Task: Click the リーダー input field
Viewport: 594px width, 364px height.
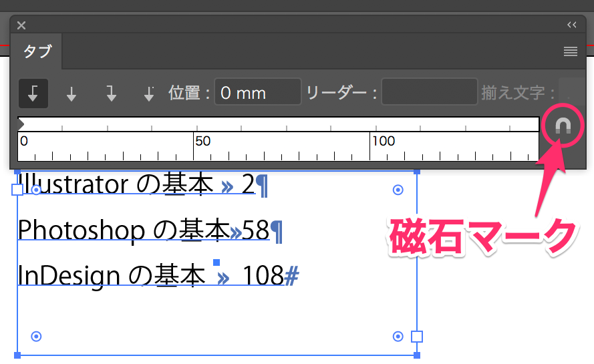Action: (x=429, y=92)
